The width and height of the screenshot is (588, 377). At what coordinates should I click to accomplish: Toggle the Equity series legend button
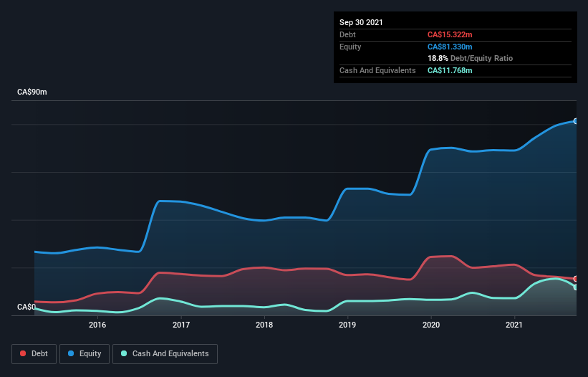pyautogui.click(x=85, y=354)
